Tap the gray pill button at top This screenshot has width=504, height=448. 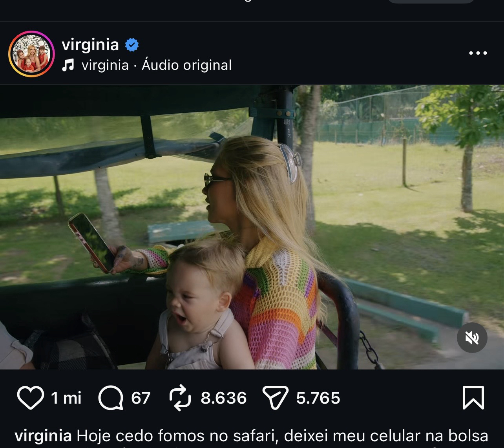click(x=431, y=1)
